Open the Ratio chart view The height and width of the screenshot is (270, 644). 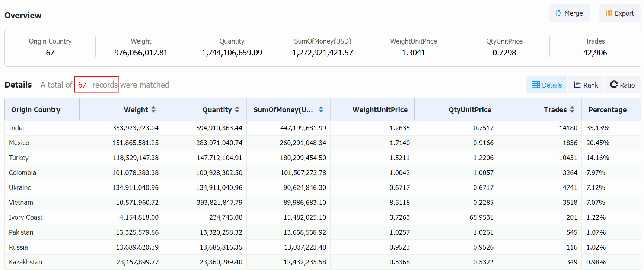[622, 85]
